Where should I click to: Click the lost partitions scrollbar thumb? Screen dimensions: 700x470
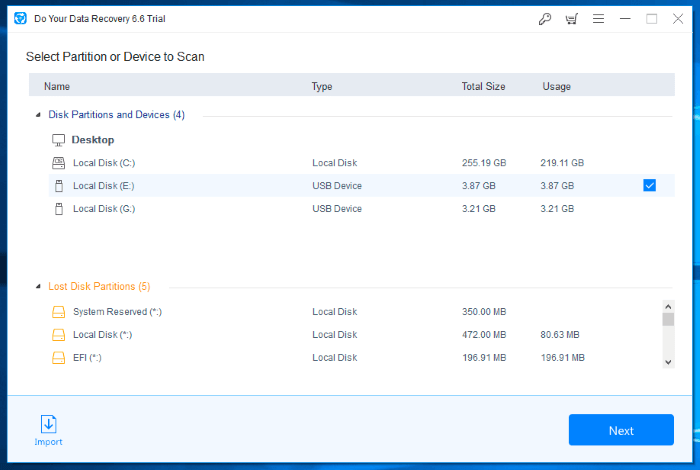pos(668,320)
